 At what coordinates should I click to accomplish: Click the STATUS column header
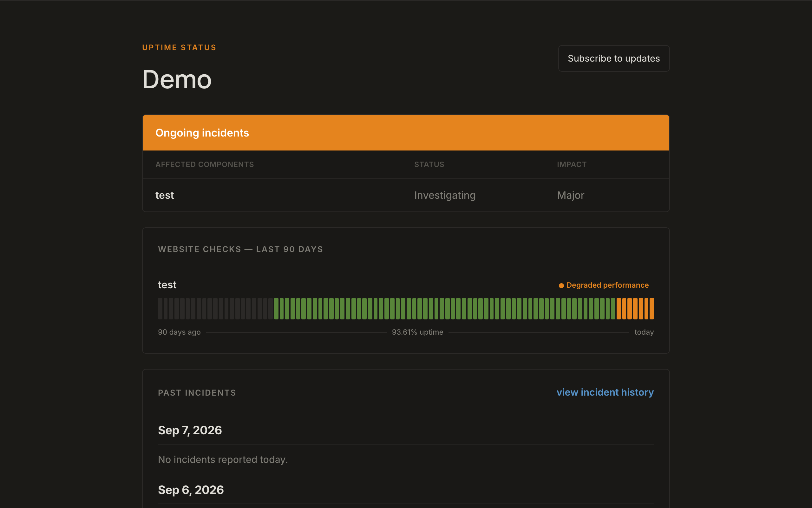(429, 164)
